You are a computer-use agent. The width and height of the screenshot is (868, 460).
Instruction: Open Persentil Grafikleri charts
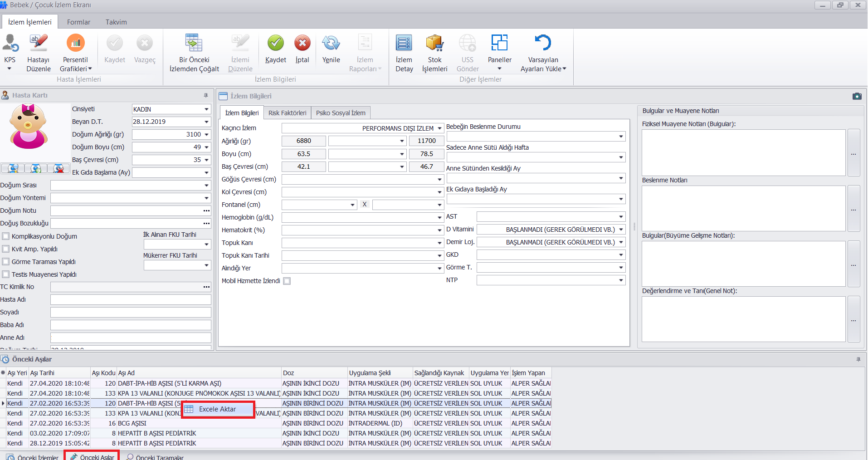click(75, 44)
